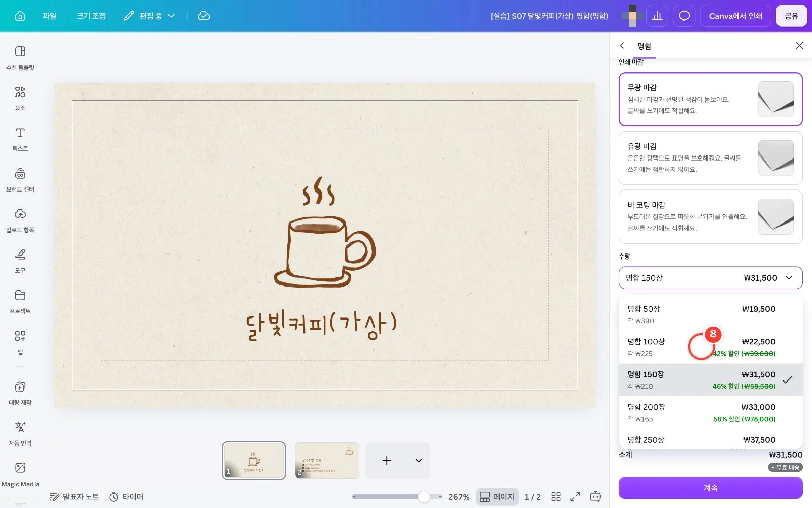Screen dimensions: 812x508
Task: Check cloud save status icon
Action: (x=204, y=16)
